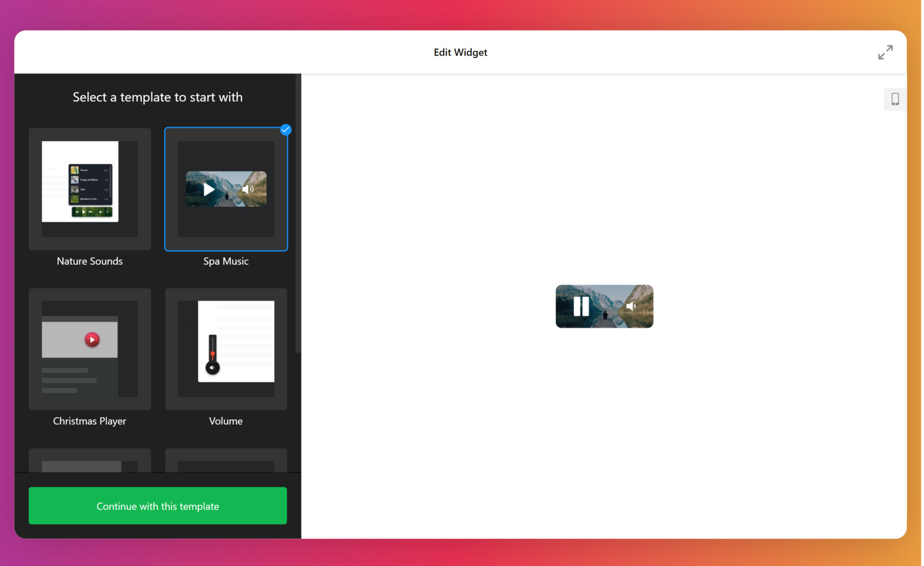Click the blue checkmark on the Spa Music template

286,130
